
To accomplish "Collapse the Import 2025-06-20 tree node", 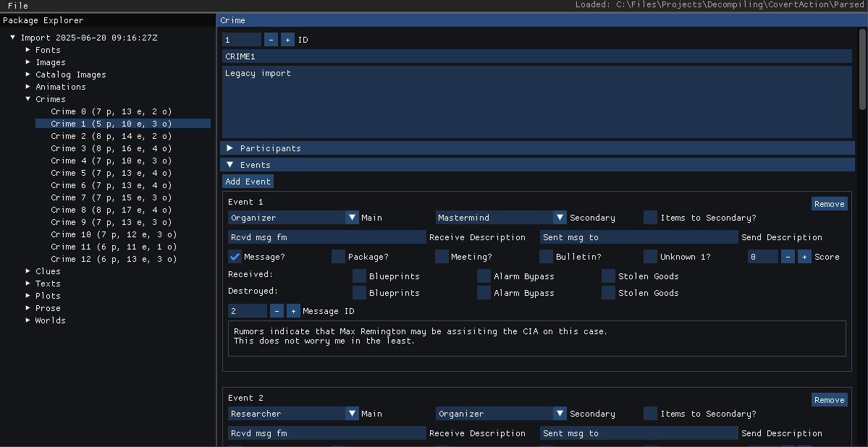I will click(x=13, y=38).
